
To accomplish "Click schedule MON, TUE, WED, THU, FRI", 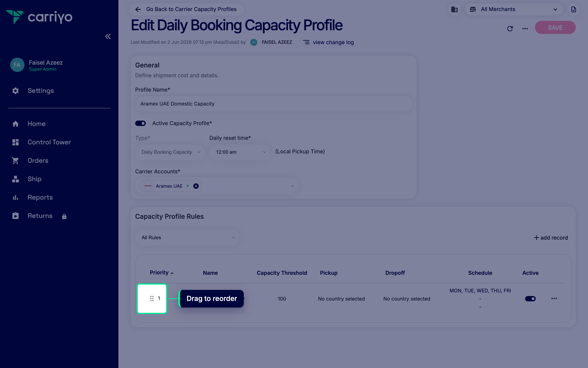I will click(480, 291).
